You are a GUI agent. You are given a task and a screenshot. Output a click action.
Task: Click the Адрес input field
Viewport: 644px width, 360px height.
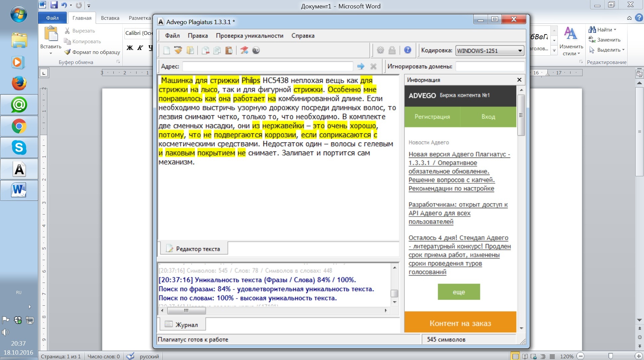pos(268,66)
